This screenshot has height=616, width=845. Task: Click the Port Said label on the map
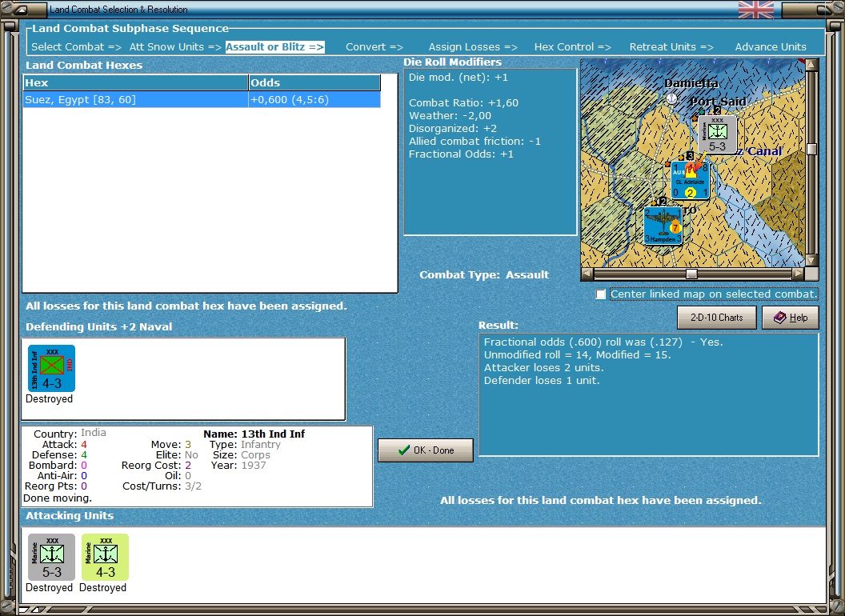click(x=718, y=102)
